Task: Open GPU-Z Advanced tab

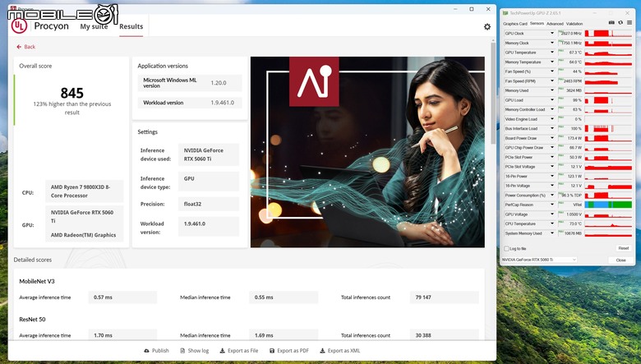Action: 555,24
